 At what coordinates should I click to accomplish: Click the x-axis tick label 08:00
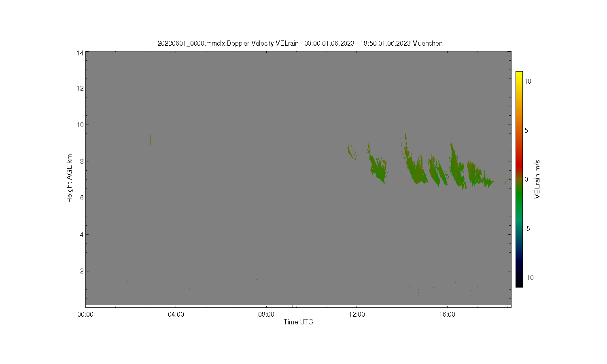[x=266, y=314]
